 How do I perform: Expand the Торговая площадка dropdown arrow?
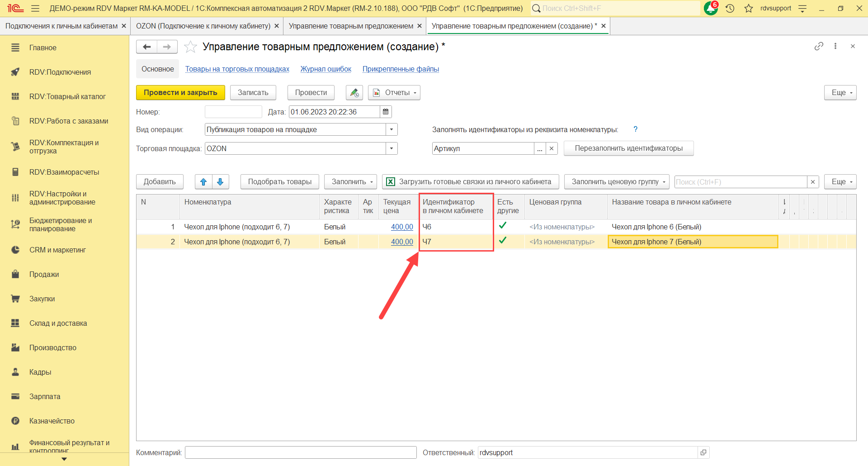(x=392, y=148)
